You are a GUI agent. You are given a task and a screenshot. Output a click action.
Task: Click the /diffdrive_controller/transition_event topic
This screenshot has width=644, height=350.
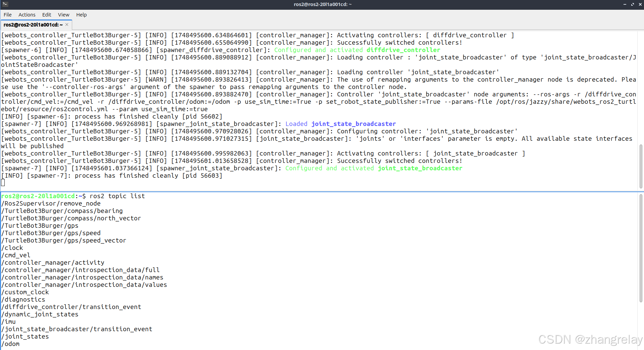[x=71, y=307]
